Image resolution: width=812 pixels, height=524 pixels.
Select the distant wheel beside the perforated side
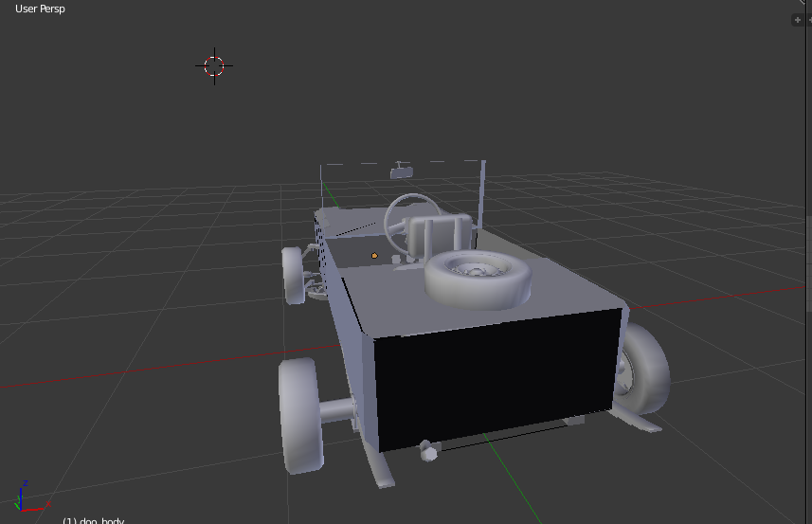point(294,275)
